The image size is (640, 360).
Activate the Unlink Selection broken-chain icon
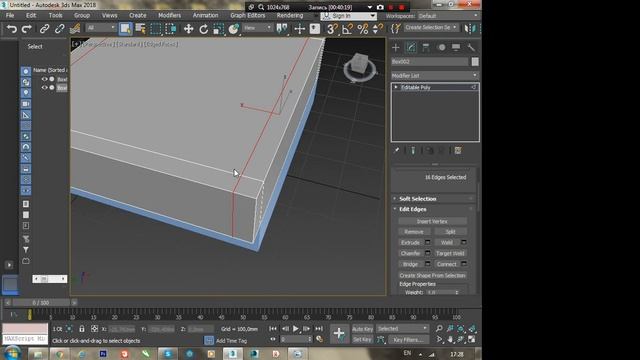[60, 29]
